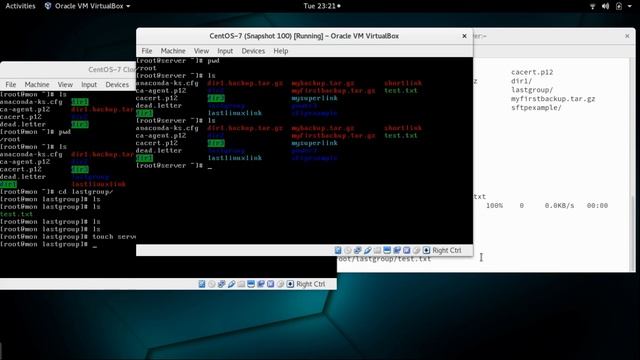The width and height of the screenshot is (640, 360).
Task: Open the Oracle VM VirtualBox app menu
Action: (x=87, y=6)
